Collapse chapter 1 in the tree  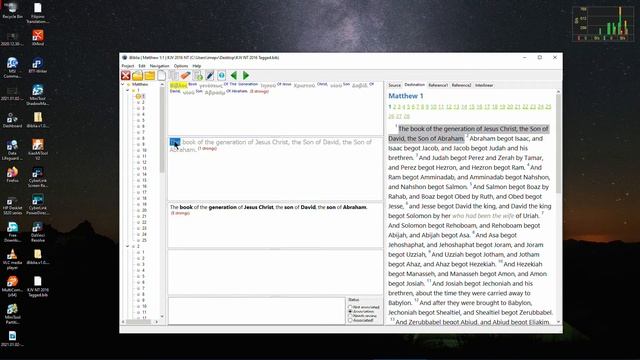(x=128, y=90)
